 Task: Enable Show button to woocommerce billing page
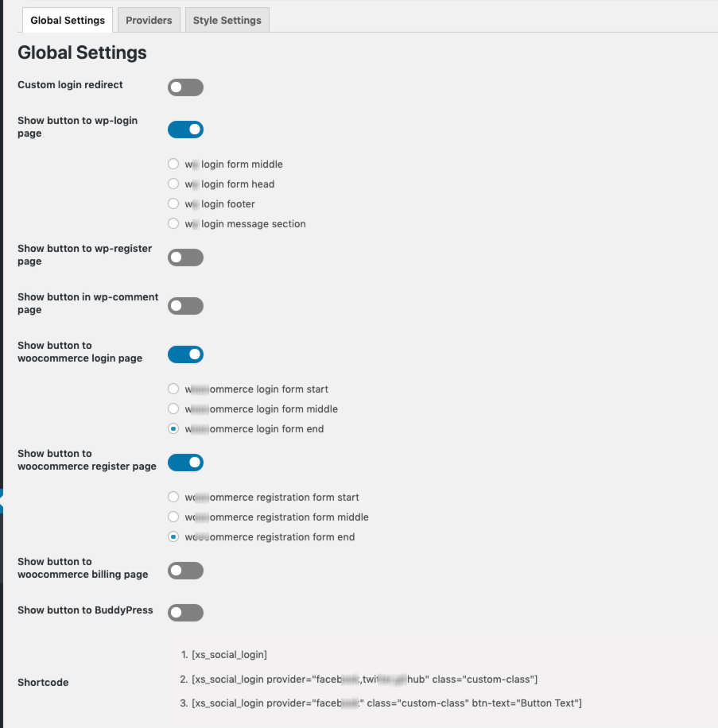click(185, 571)
